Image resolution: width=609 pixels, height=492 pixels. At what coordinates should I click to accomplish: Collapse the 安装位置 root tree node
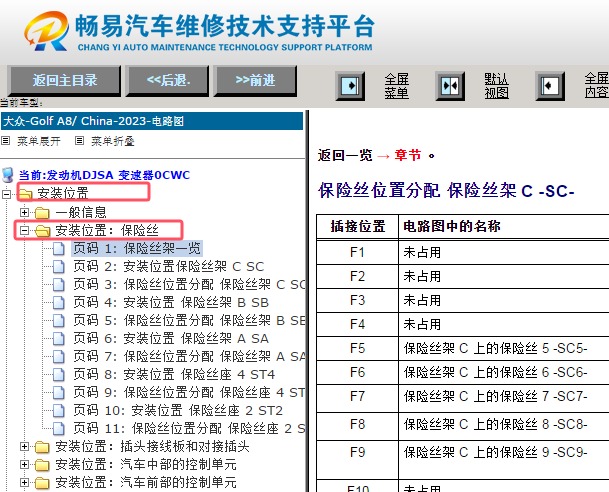click(x=6, y=193)
